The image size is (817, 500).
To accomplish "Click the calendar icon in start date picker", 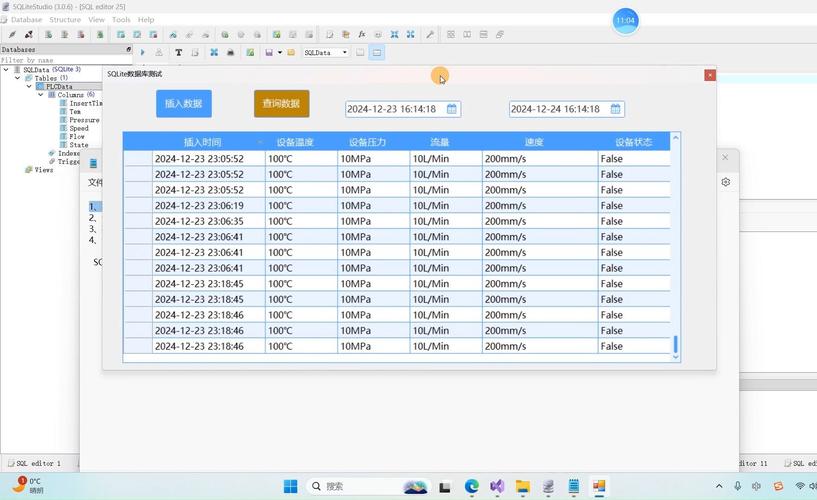I will point(452,109).
